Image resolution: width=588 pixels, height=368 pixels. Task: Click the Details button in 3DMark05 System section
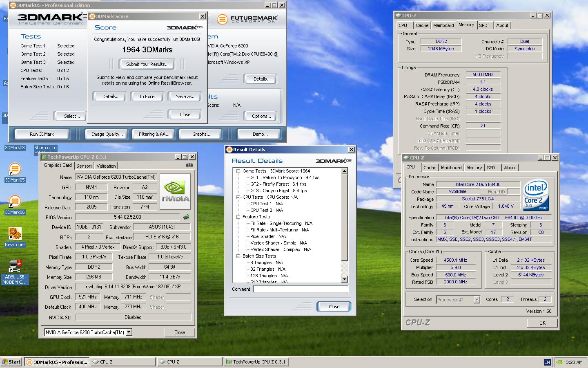coord(260,79)
